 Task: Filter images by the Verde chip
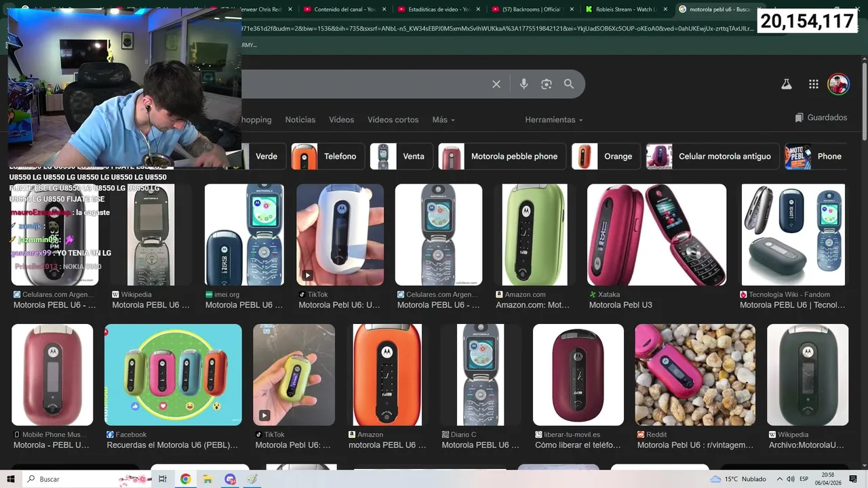tap(263, 157)
